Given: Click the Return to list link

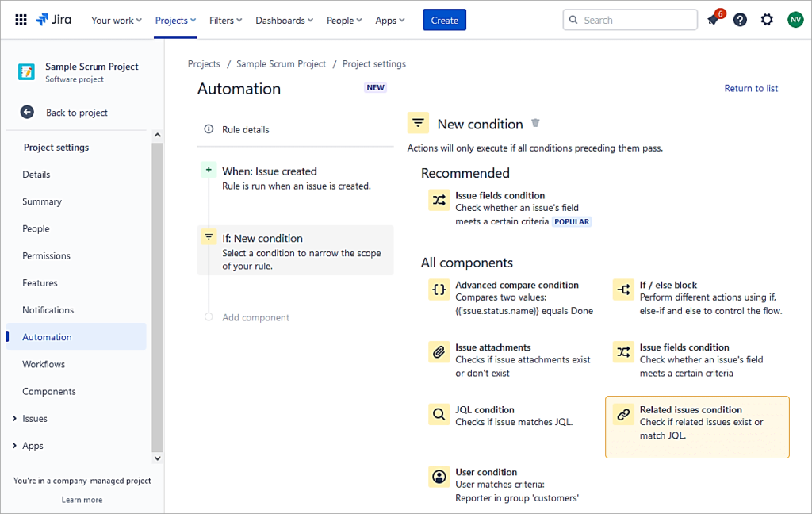Looking at the screenshot, I should (751, 88).
